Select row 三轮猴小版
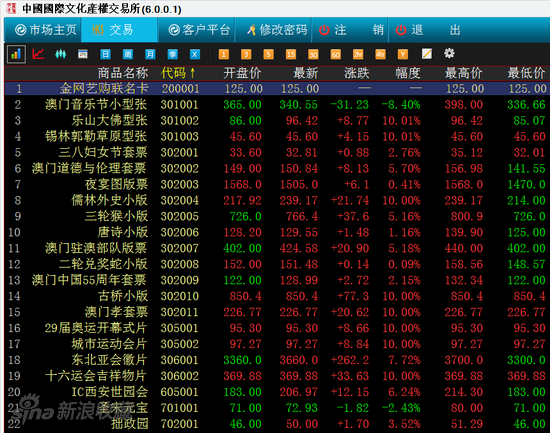Image resolution: width=550 pixels, height=433 pixels. click(x=277, y=216)
